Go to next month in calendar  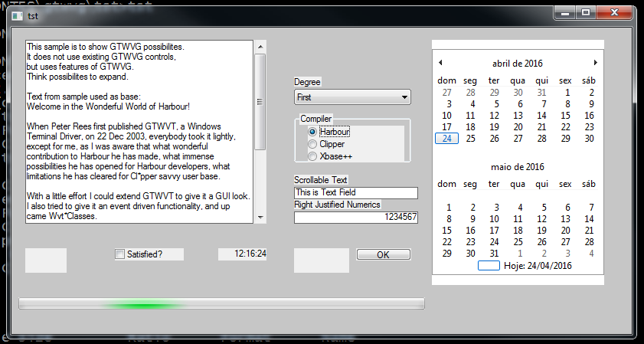(x=596, y=63)
